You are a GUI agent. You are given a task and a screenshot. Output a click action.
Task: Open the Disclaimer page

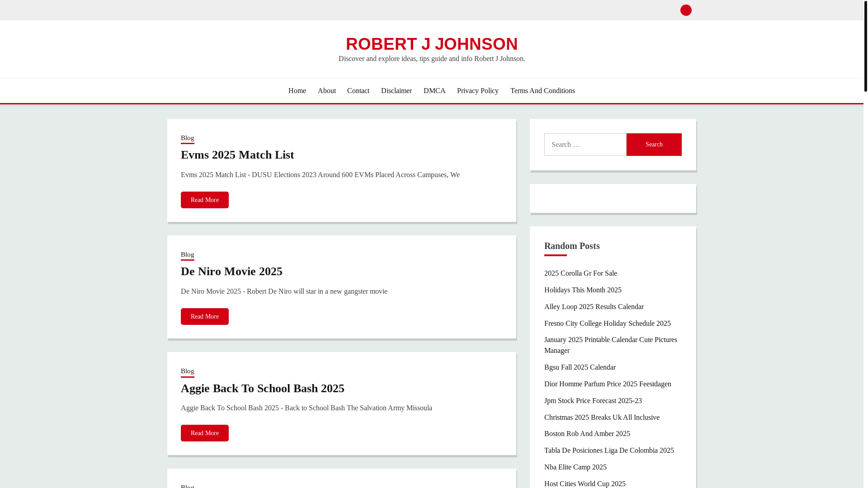[396, 91]
